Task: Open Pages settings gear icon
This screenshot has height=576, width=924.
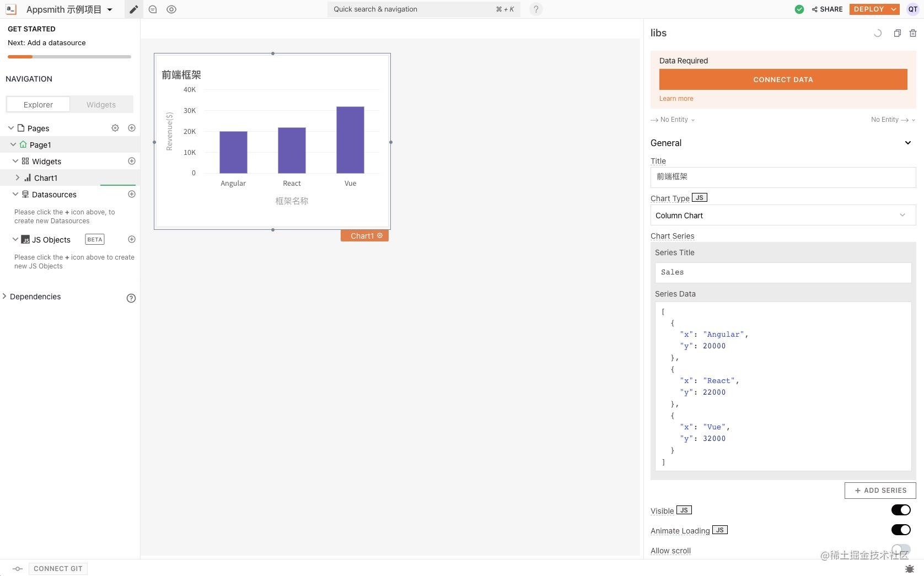Action: coord(115,128)
